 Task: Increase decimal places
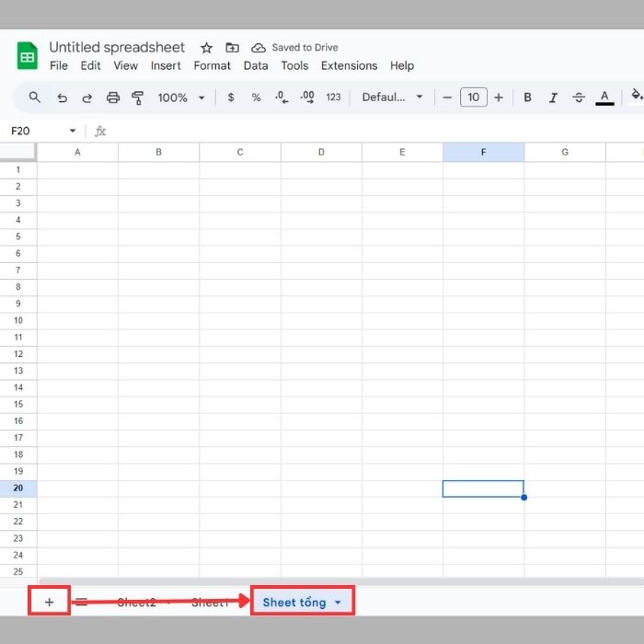point(307,98)
